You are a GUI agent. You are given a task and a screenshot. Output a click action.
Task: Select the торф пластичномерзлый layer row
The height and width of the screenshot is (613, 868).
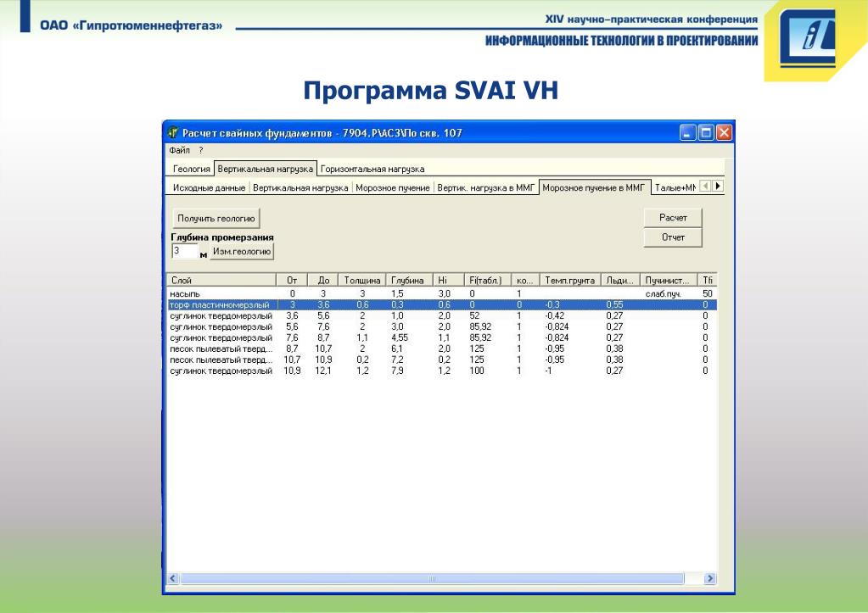click(442, 305)
